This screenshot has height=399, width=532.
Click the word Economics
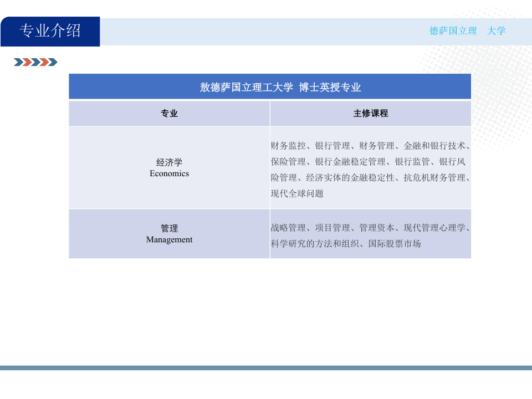click(x=170, y=173)
